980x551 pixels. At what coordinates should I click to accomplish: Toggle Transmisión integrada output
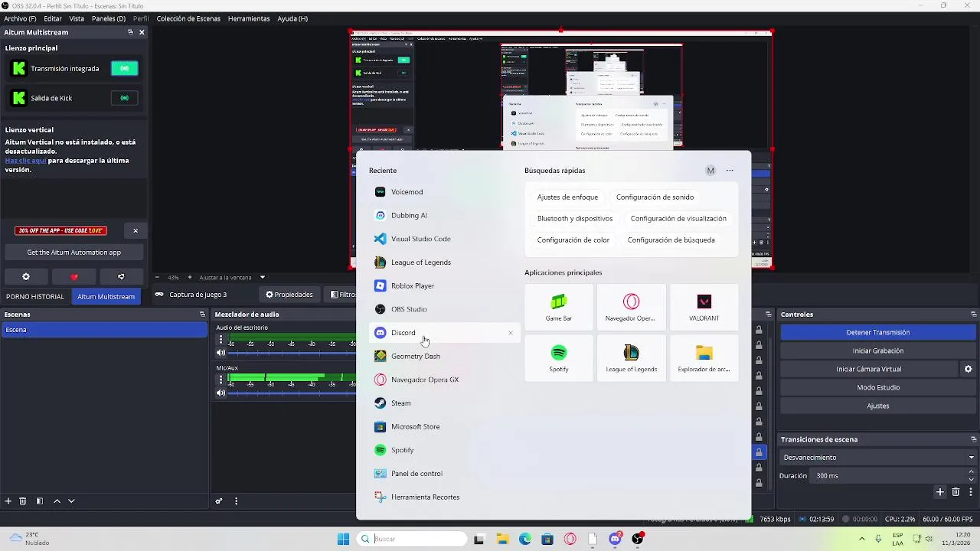point(124,69)
